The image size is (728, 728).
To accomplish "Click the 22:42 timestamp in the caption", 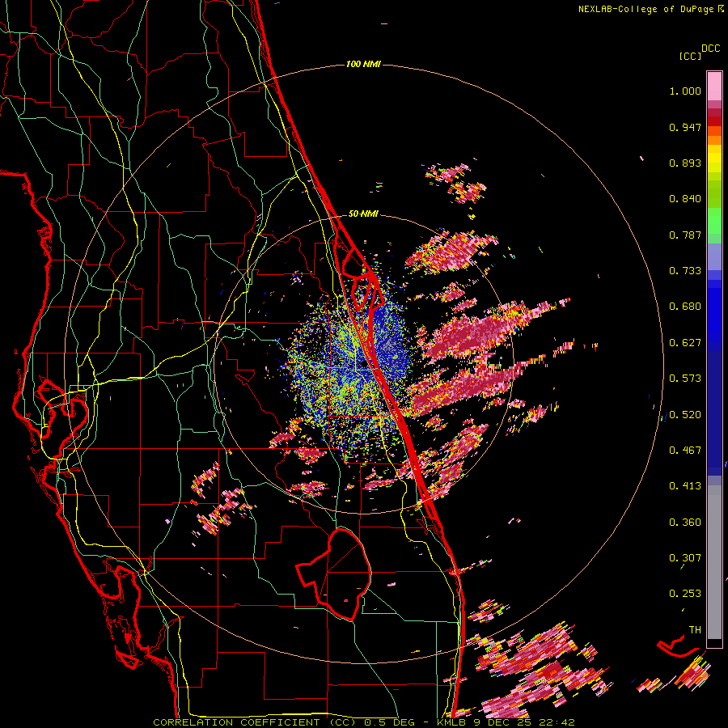I will coord(559,722).
